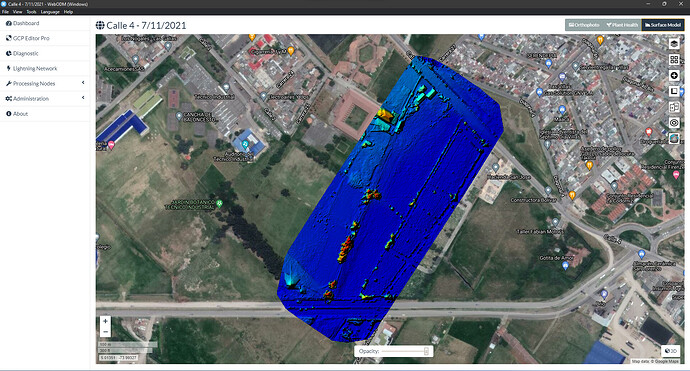Screen dimensions: 690x371
Task: Expand Processing Nodes chevron arrow
Action: (83, 83)
